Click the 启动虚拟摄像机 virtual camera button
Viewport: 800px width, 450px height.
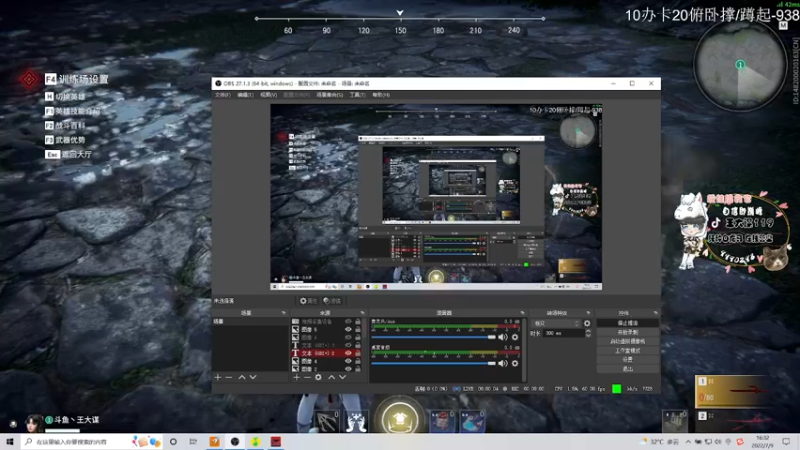[628, 341]
